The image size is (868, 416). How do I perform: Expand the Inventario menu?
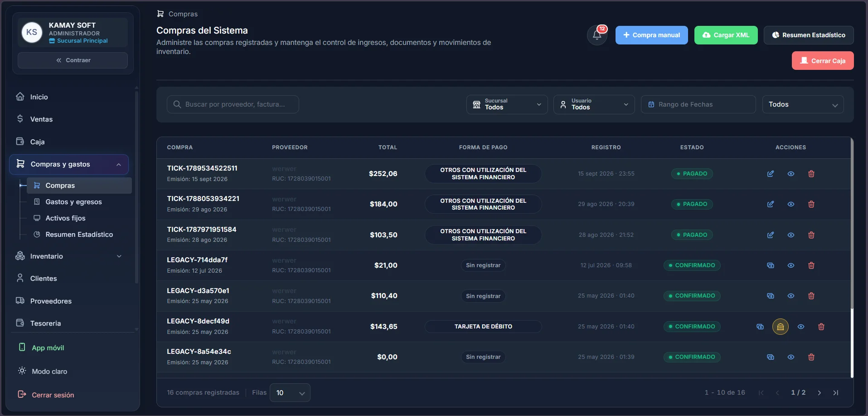pyautogui.click(x=69, y=256)
